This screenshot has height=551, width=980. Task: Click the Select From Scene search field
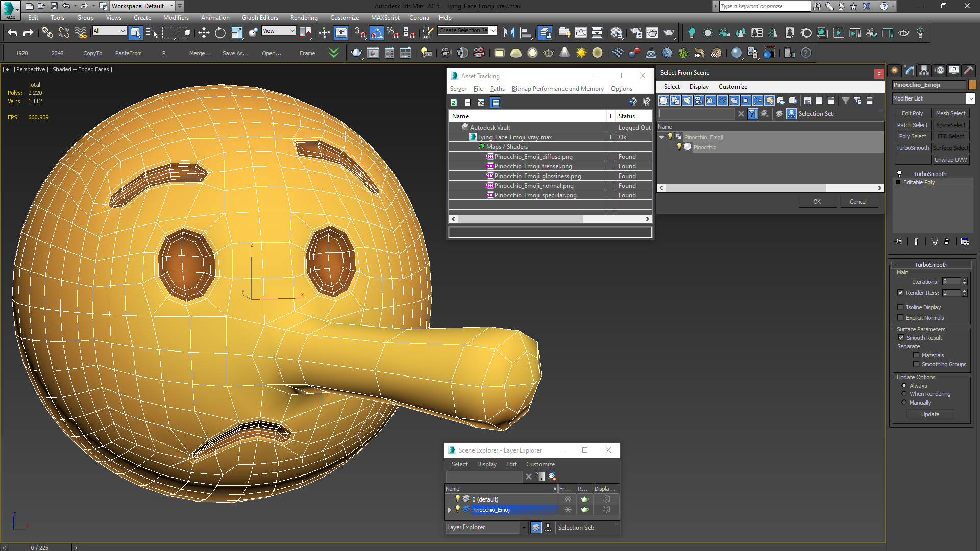click(697, 114)
